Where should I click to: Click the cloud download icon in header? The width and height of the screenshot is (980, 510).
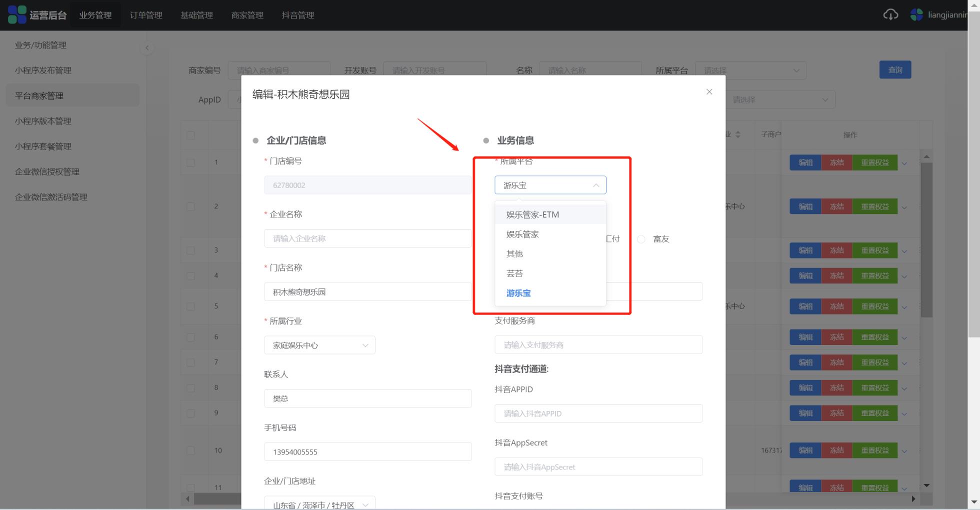pos(890,15)
